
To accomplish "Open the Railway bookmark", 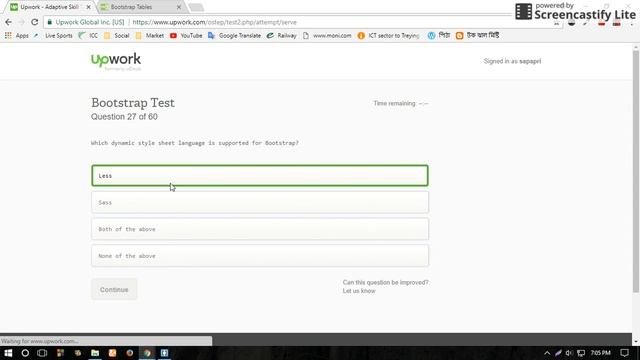I will (281, 36).
